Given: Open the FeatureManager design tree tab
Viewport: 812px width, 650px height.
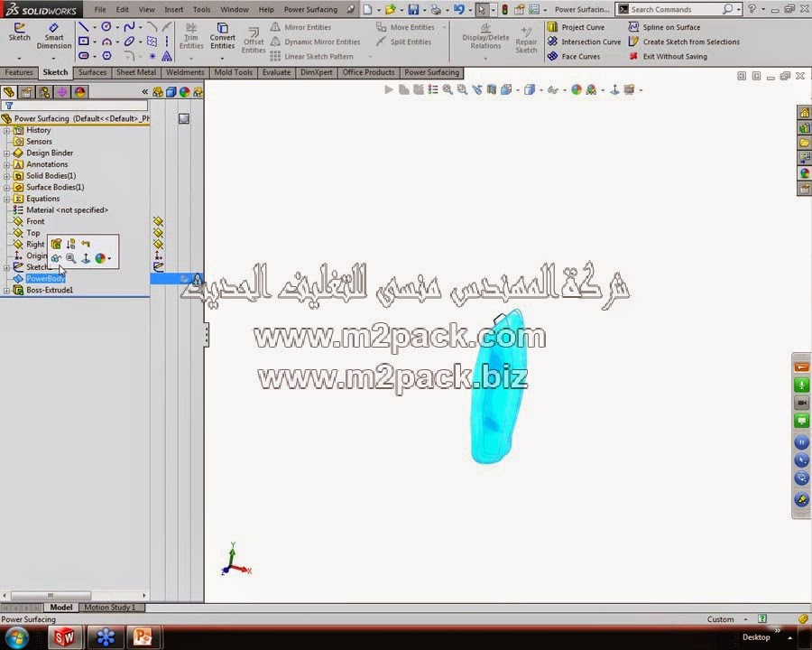Looking at the screenshot, I should pos(9,92).
